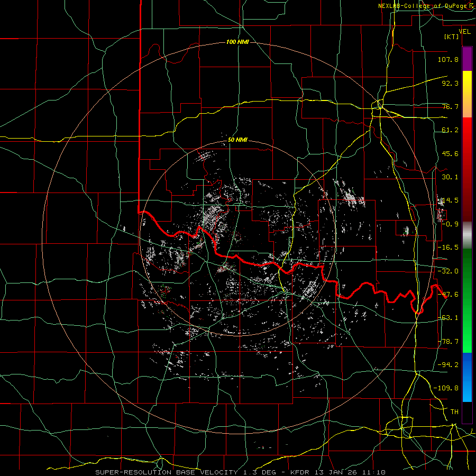Click the 100 NMI range ring label
Image resolution: width=476 pixels, height=476 pixels.
[237, 42]
